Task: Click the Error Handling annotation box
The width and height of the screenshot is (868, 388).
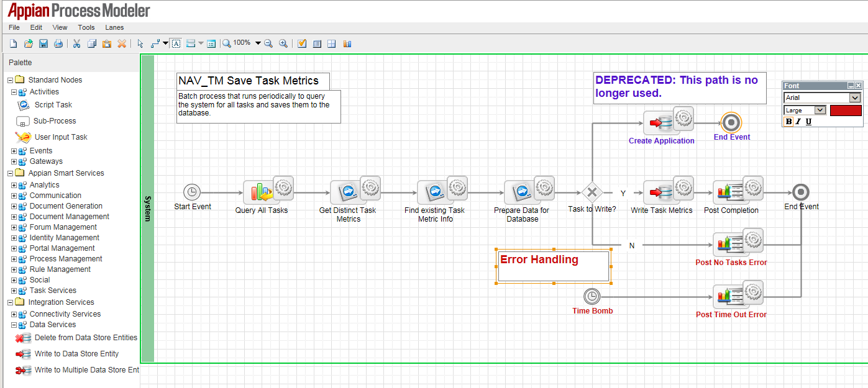Action: [x=554, y=266]
